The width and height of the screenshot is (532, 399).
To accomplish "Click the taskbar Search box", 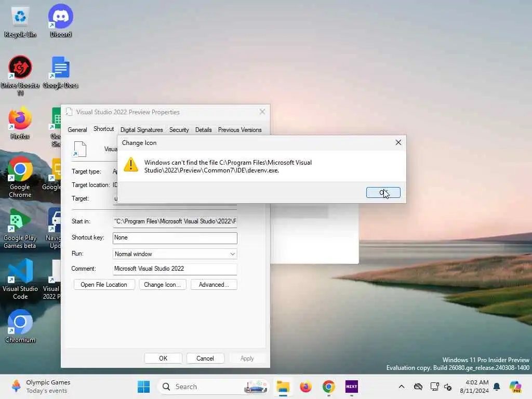I will (213, 387).
